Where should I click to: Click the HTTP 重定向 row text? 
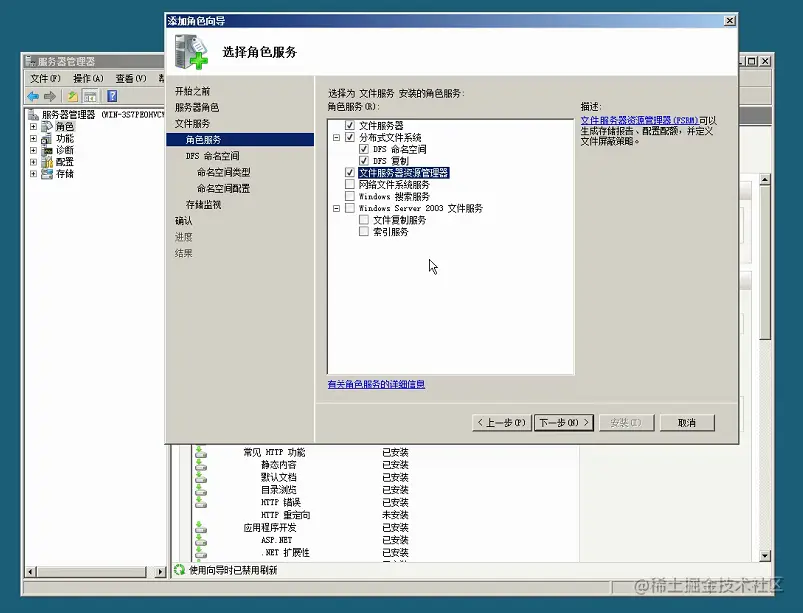click(x=285, y=515)
